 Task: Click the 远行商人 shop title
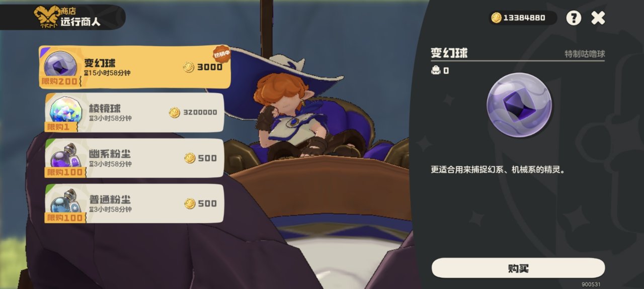pos(80,22)
